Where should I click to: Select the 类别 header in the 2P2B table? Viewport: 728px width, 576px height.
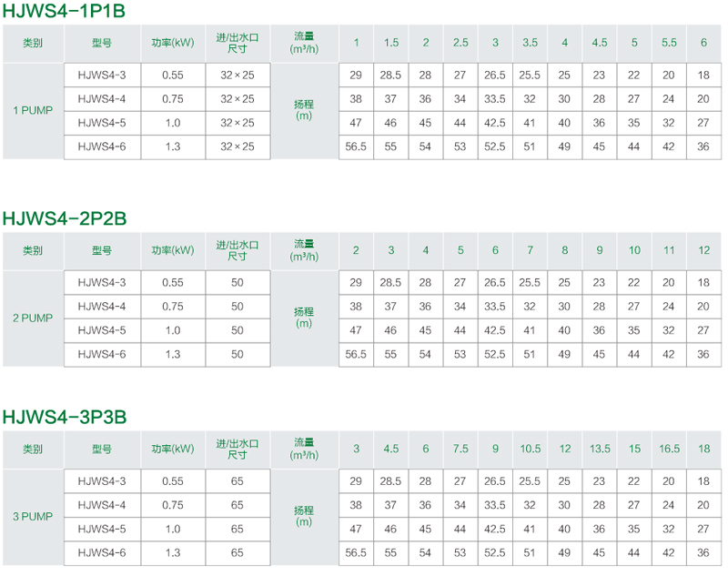click(x=33, y=250)
